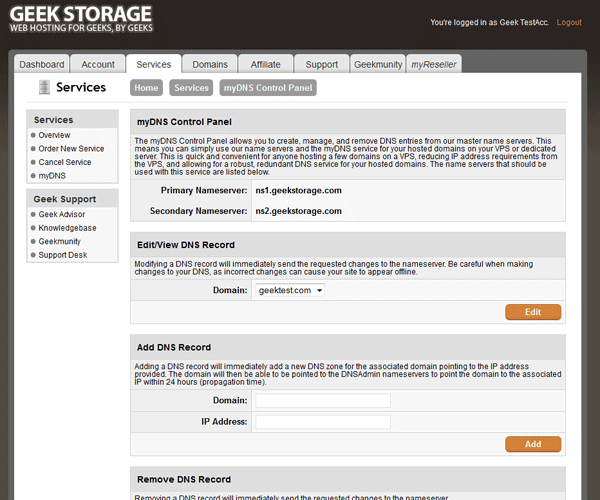The image size is (600, 500).
Task: Expand the Domain dropdown showing geektest.com
Action: tap(290, 290)
